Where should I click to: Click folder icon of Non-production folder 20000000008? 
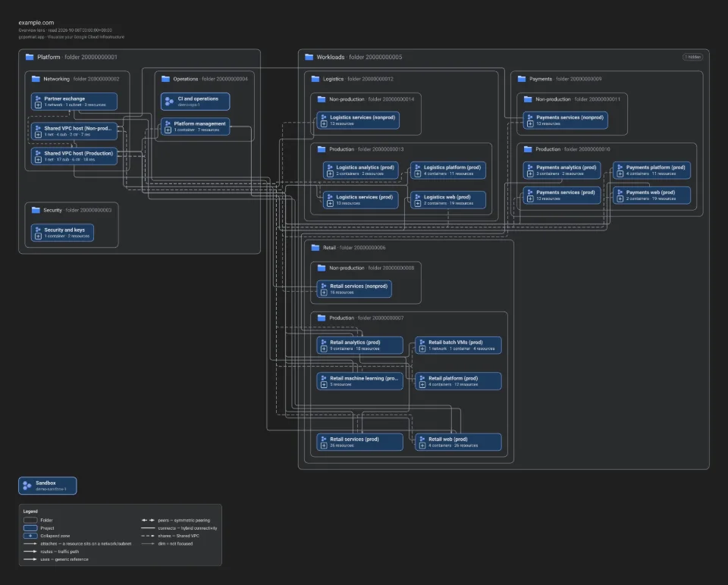coord(322,268)
